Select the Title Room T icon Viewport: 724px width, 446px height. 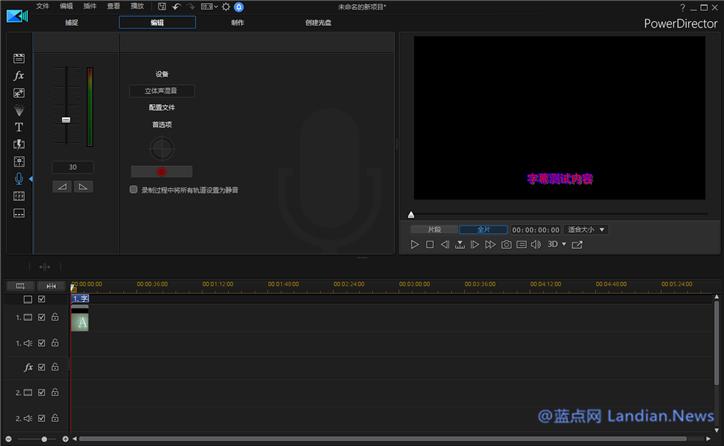click(18, 127)
